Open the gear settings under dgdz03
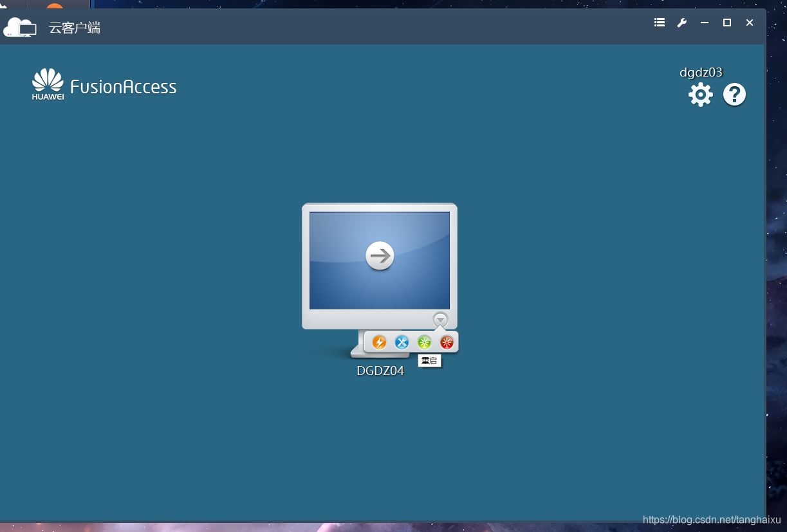Viewport: 787px width, 532px height. pyautogui.click(x=701, y=95)
